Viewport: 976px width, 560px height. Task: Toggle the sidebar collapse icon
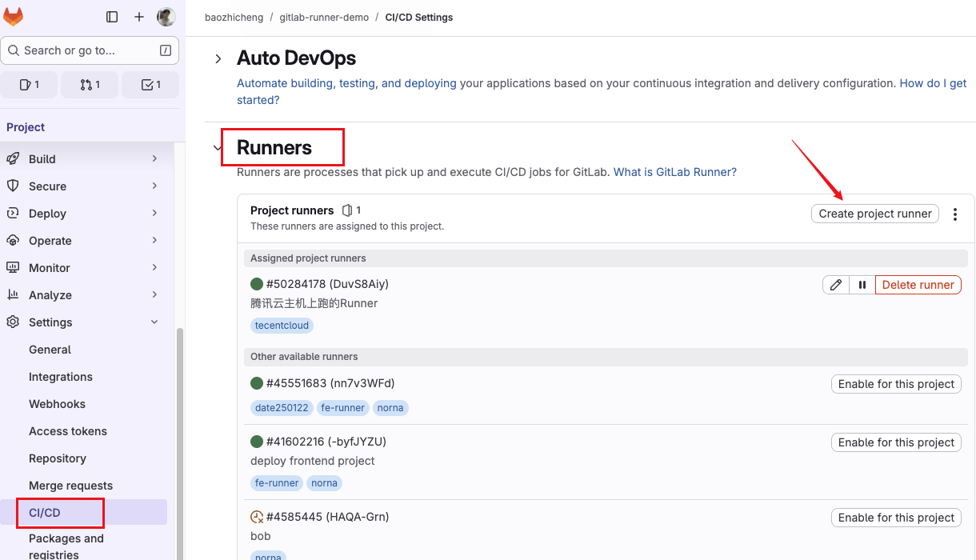(x=112, y=17)
